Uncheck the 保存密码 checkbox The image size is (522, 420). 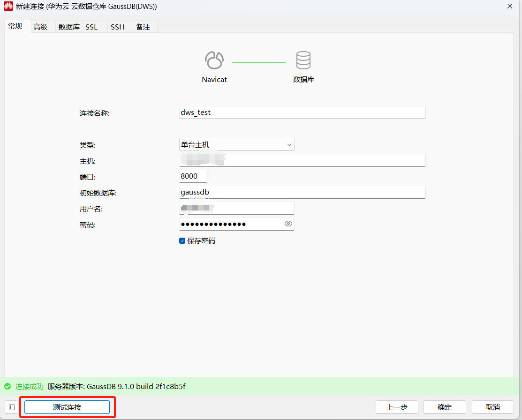tap(182, 240)
